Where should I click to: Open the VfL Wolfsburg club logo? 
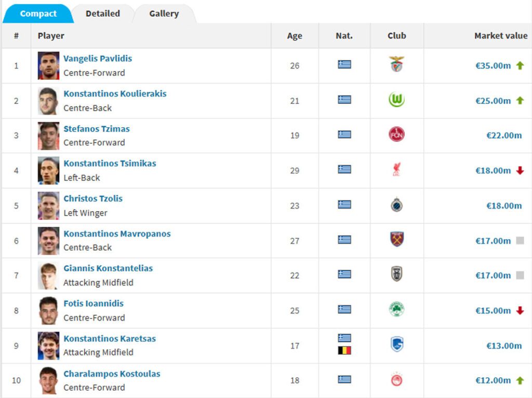(x=396, y=100)
